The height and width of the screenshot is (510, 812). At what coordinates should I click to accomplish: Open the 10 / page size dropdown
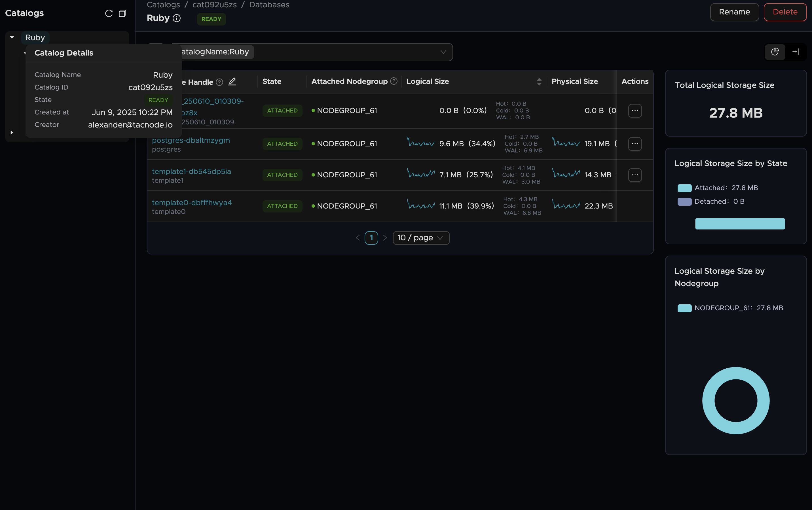tap(420, 238)
